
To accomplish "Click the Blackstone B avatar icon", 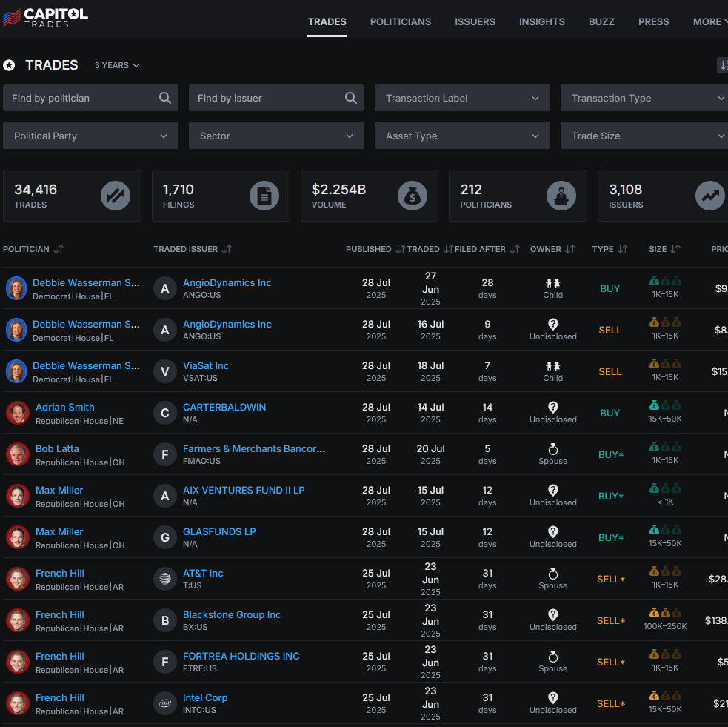I will [165, 620].
